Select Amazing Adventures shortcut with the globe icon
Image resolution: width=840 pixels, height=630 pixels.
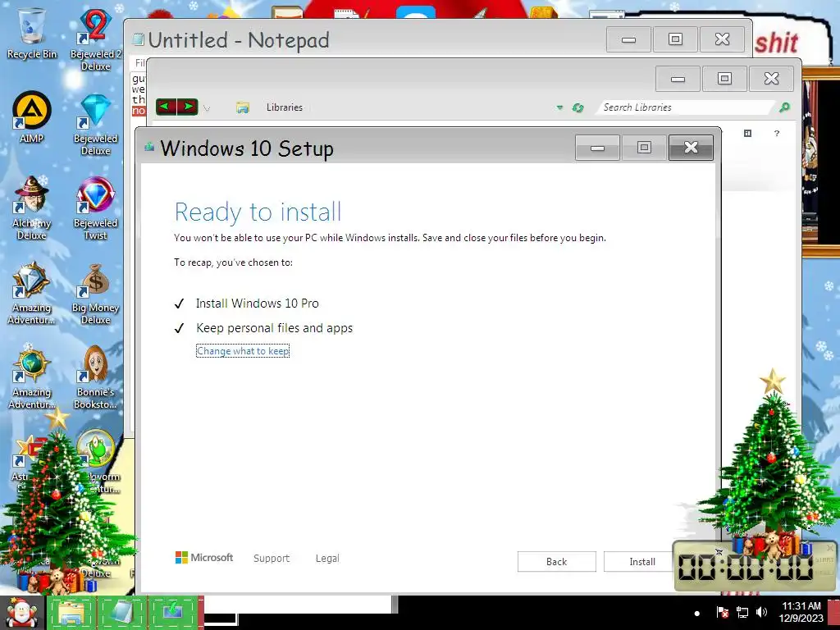tap(32, 377)
